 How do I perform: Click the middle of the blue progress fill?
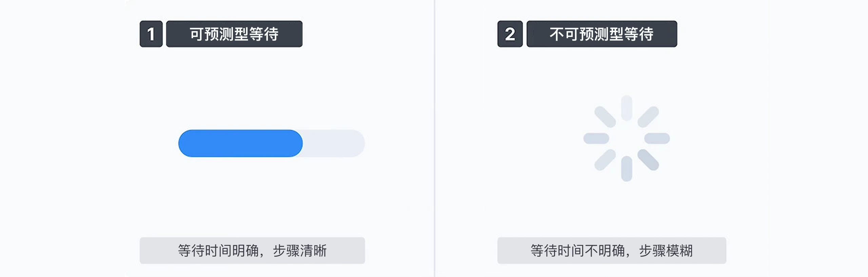tap(240, 143)
